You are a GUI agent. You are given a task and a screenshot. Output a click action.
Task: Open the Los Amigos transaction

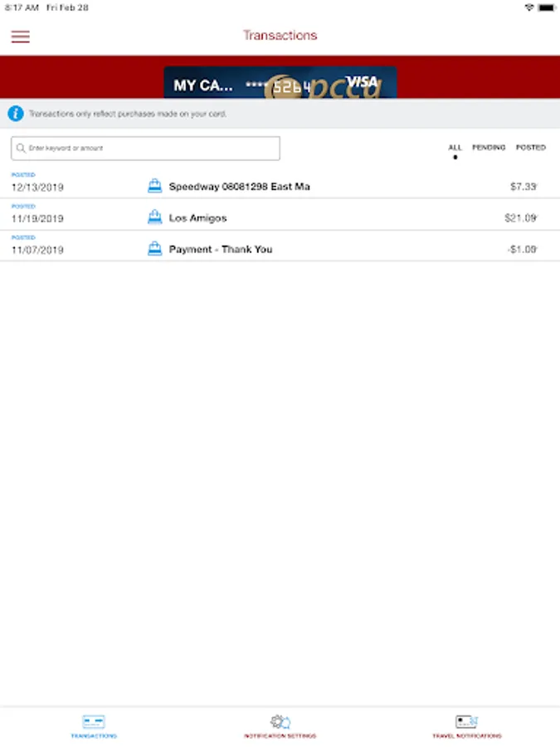tap(280, 214)
